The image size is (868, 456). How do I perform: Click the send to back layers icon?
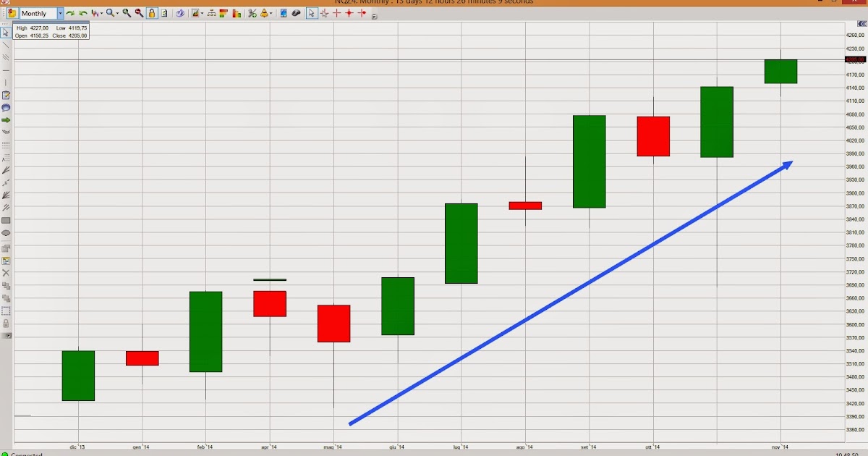[x=7, y=298]
